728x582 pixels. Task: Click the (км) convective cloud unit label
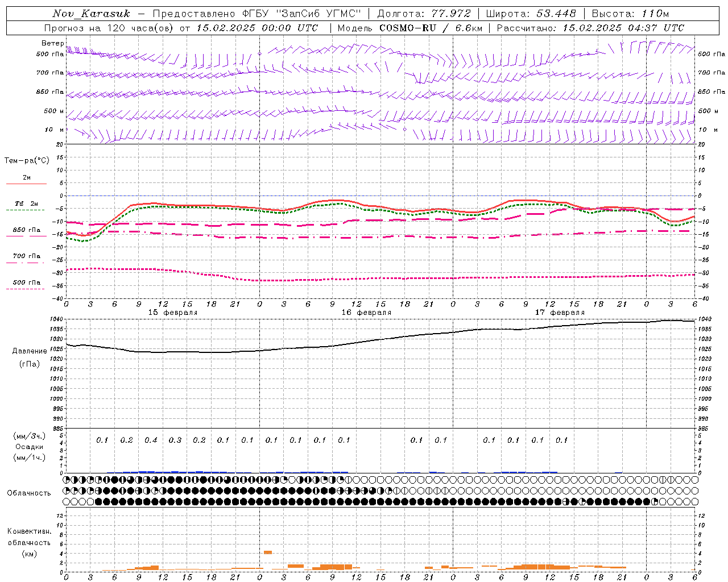pos(29,554)
